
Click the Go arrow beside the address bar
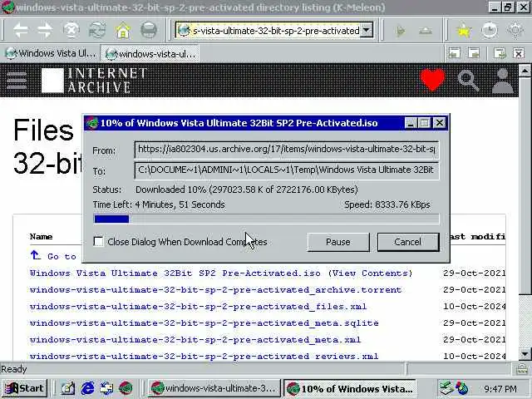pos(401,32)
